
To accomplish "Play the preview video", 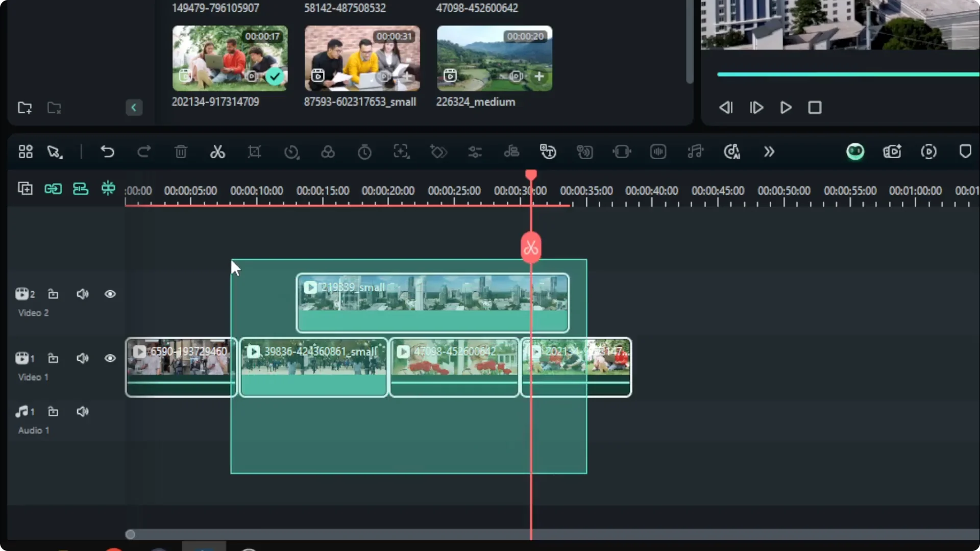I will click(785, 107).
